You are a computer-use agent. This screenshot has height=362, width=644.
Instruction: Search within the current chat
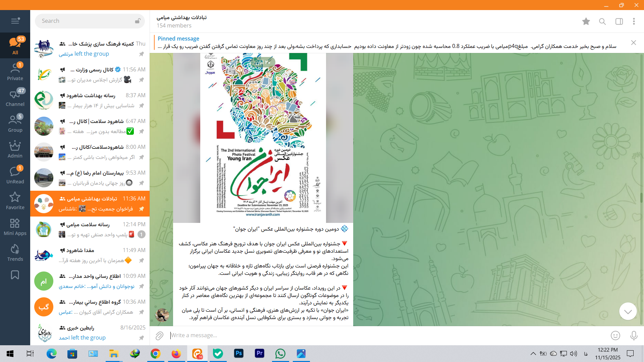pos(602,21)
